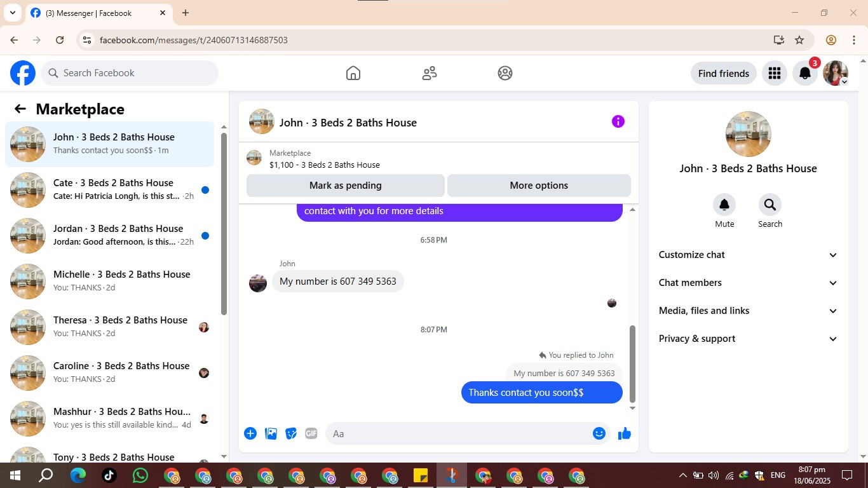Open Sticky Notes from the taskbar
This screenshot has width=868, height=488.
(420, 475)
